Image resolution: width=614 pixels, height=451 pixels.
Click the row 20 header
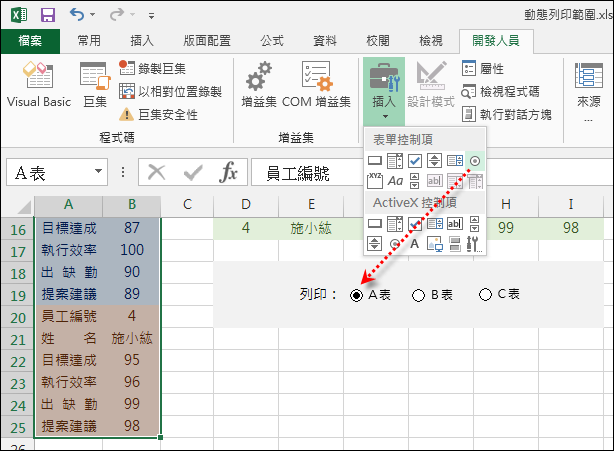tap(17, 318)
